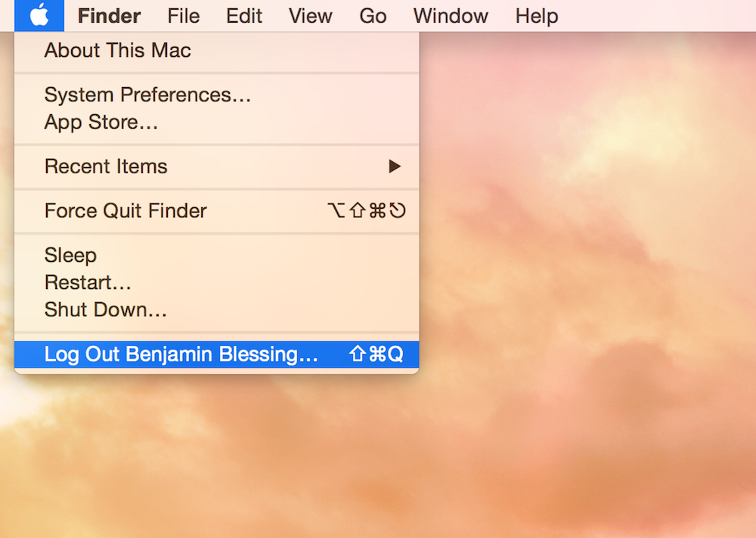This screenshot has width=756, height=538.
Task: Open the Window menu
Action: pos(451,16)
